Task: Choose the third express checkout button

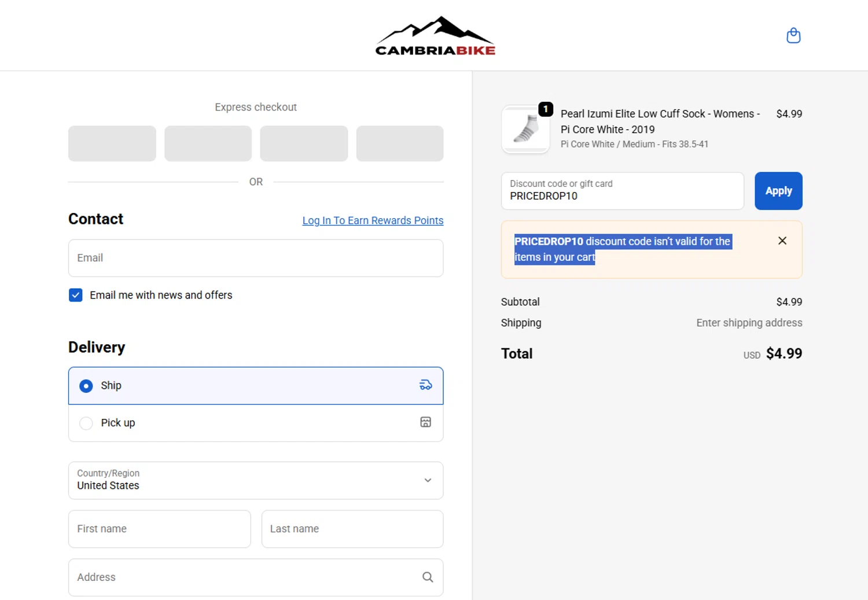Action: [304, 143]
